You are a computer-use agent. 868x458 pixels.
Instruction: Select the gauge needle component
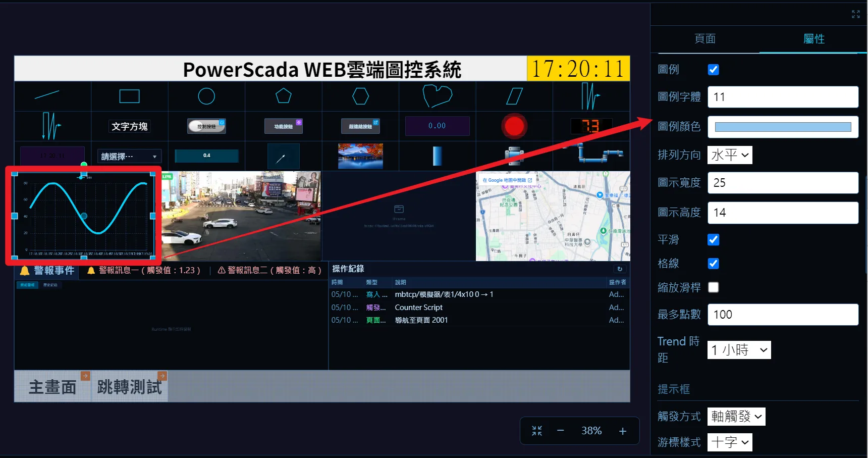[284, 156]
